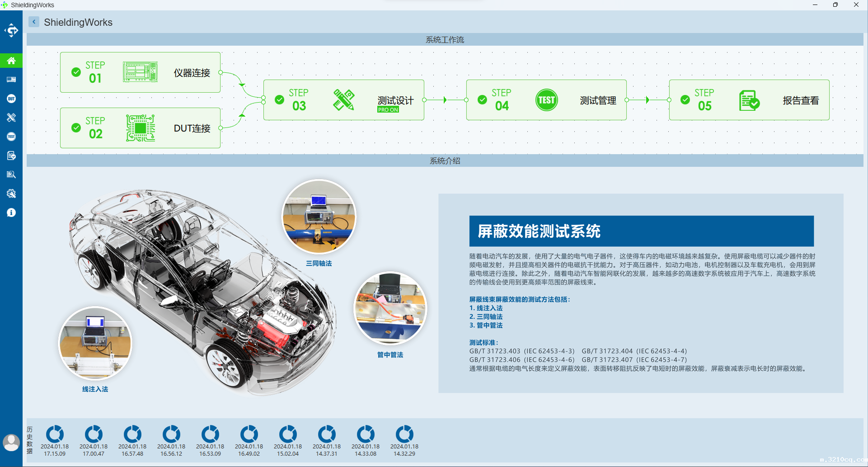Open history record 2024.01.18 17.00.47

pyautogui.click(x=94, y=441)
